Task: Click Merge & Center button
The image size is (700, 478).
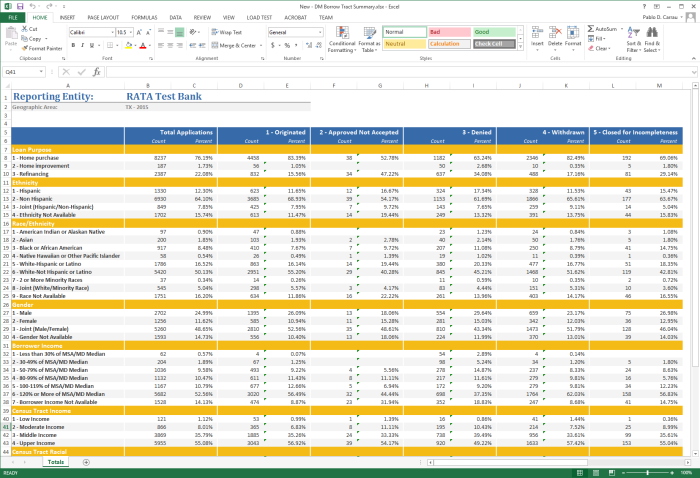Action: click(233, 46)
